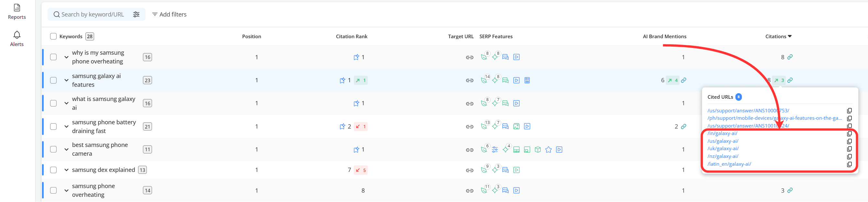Click the SERP Features column header
Image resolution: width=868 pixels, height=202 pixels.
pyautogui.click(x=496, y=37)
